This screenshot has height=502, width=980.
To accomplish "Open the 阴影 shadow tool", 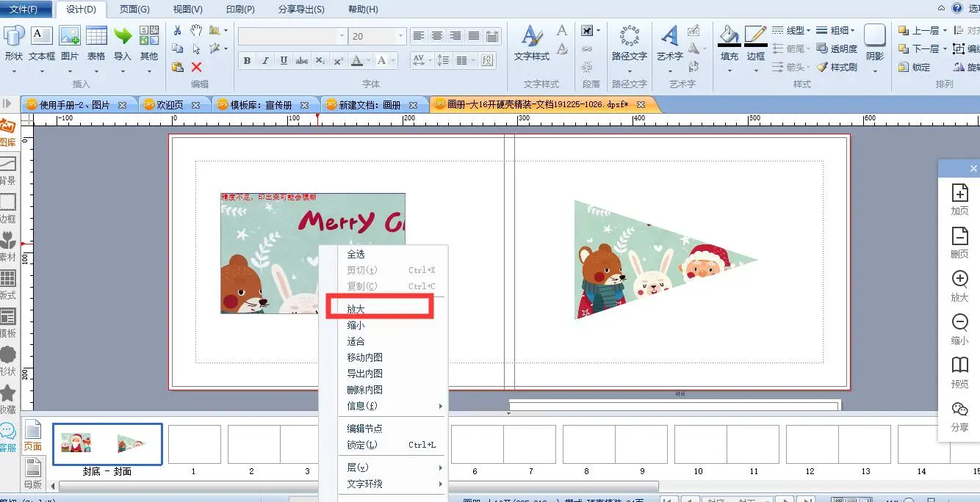I will click(x=875, y=43).
